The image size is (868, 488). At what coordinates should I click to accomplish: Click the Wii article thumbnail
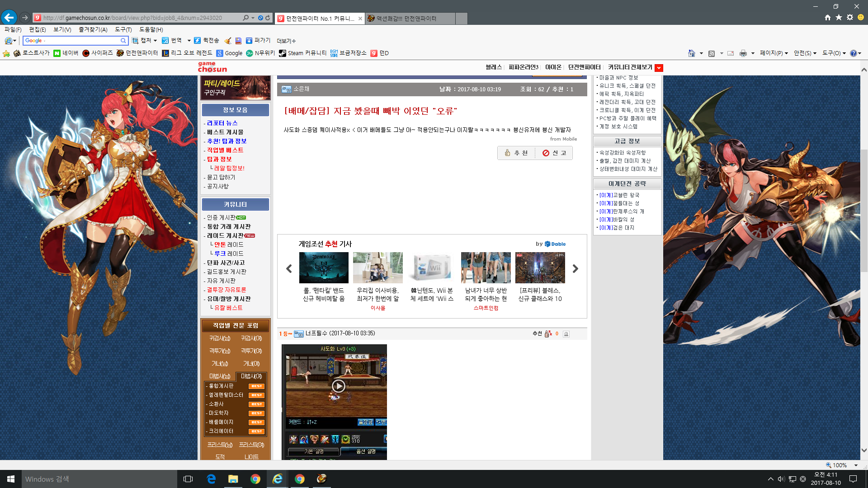[432, 267]
